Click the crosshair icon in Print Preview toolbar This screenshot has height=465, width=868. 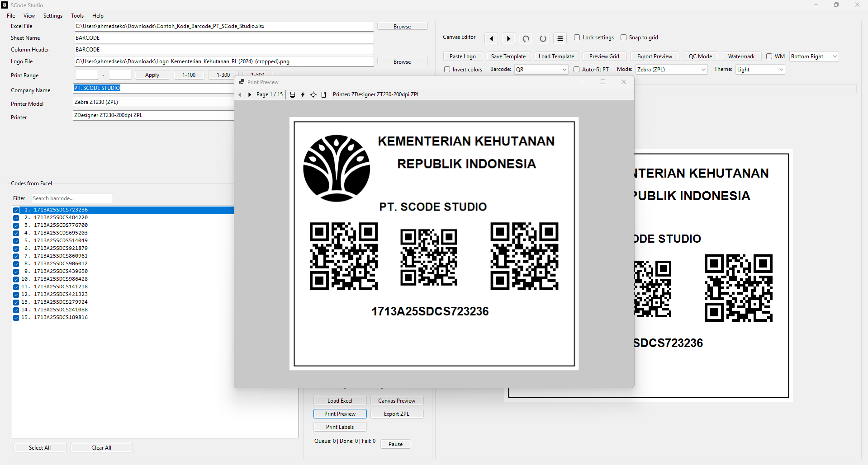(313, 94)
